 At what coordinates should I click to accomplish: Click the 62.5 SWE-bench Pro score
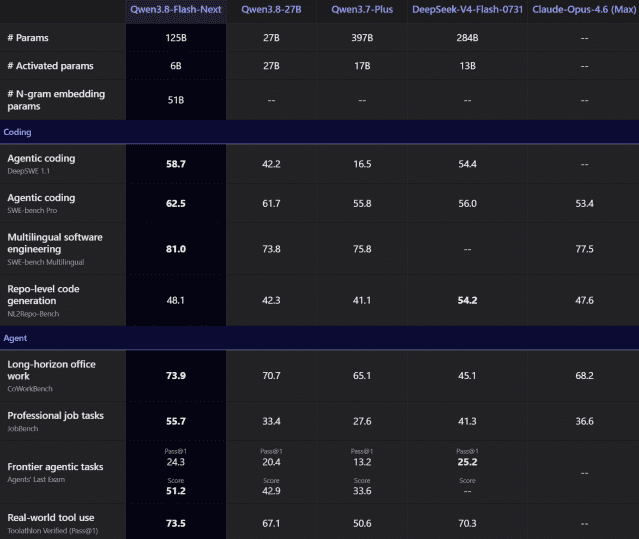(x=176, y=204)
